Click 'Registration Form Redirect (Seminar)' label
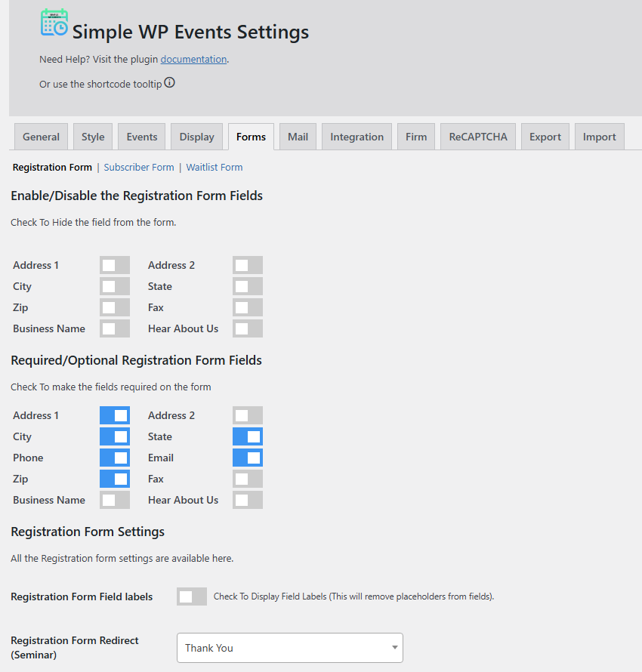Image resolution: width=642 pixels, height=672 pixels. pos(75,648)
